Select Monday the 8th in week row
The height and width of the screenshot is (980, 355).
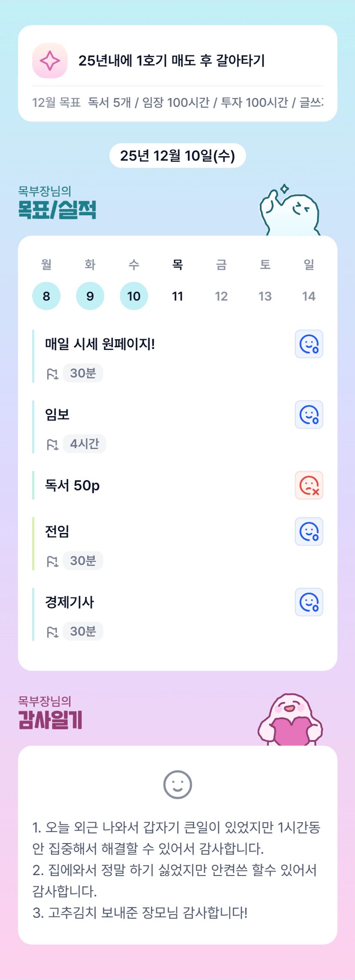point(46,296)
